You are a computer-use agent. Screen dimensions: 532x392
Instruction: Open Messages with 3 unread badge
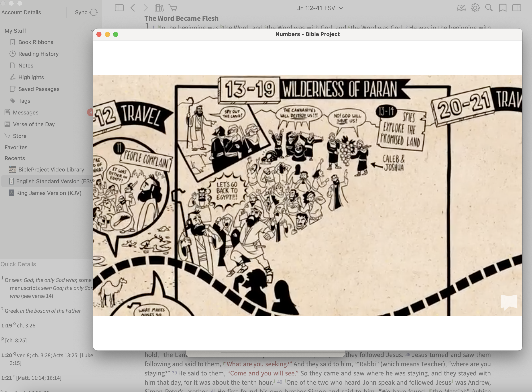point(26,113)
